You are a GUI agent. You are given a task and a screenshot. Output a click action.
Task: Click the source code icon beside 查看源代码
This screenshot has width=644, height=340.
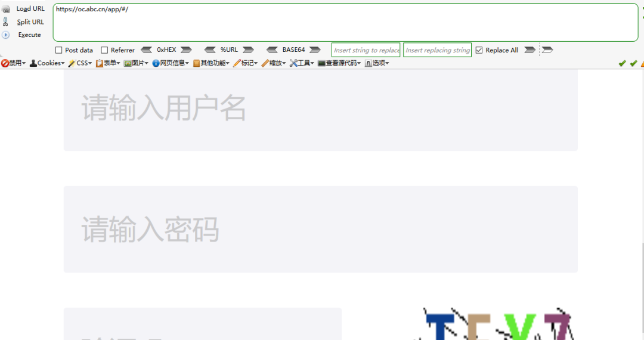[321, 63]
